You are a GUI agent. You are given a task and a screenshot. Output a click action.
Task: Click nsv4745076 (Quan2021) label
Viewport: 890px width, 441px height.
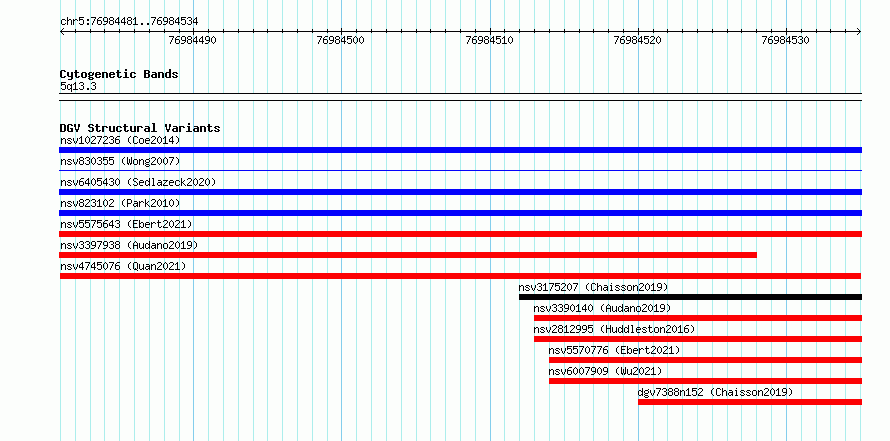point(123,266)
